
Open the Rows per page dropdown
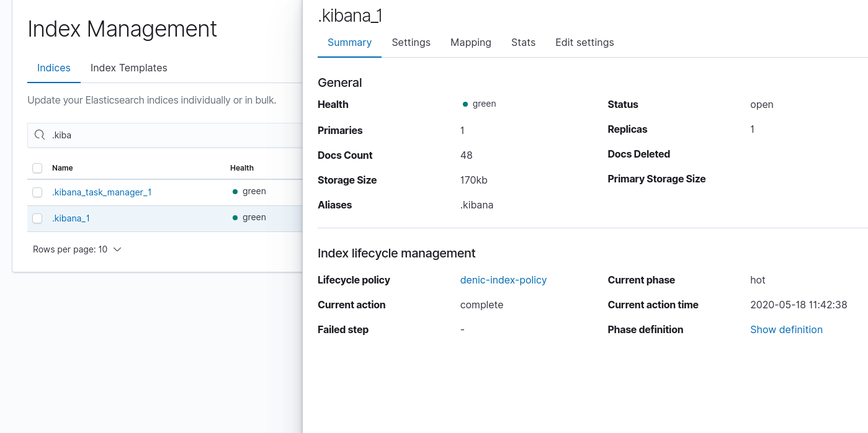77,249
